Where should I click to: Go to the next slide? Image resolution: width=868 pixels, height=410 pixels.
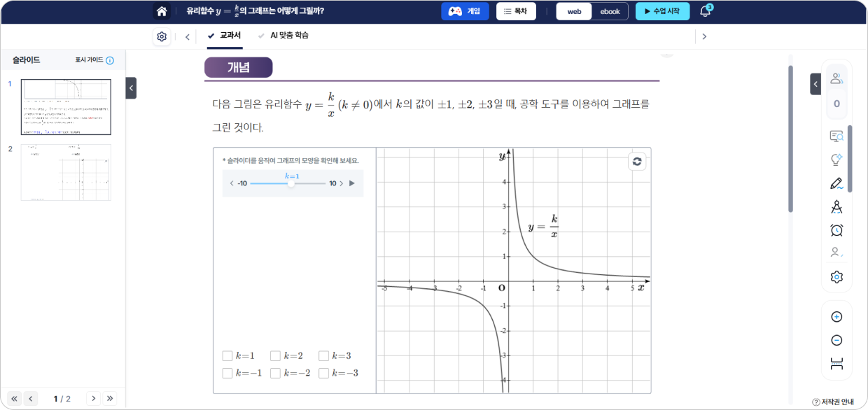tap(93, 398)
